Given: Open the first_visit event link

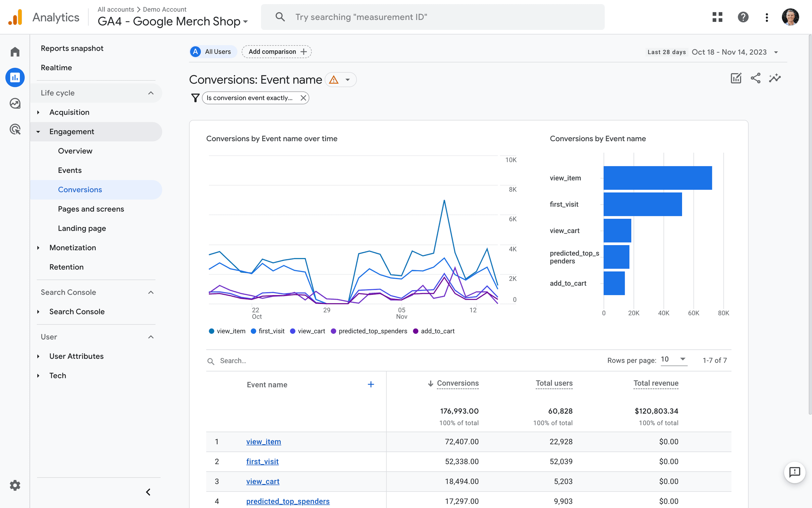Looking at the screenshot, I should click(262, 461).
